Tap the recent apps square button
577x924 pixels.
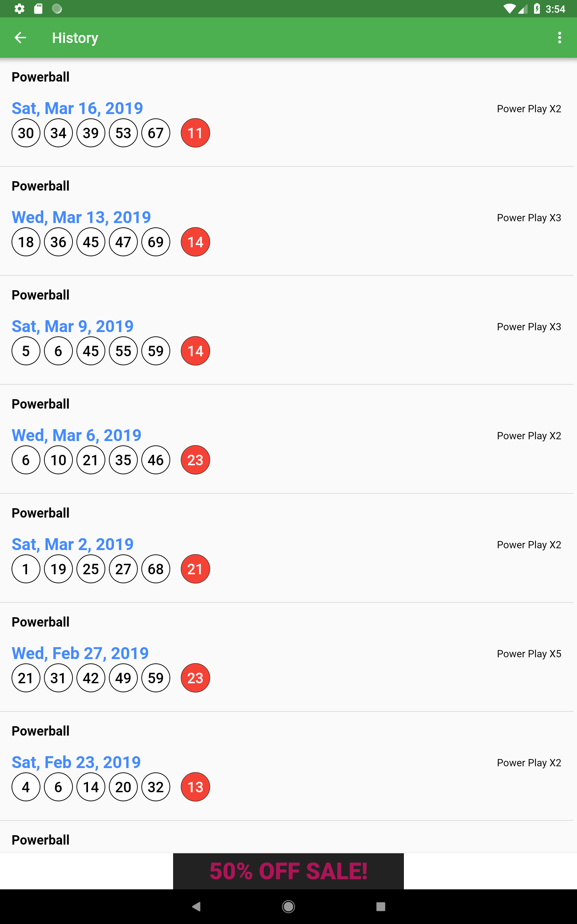(380, 906)
